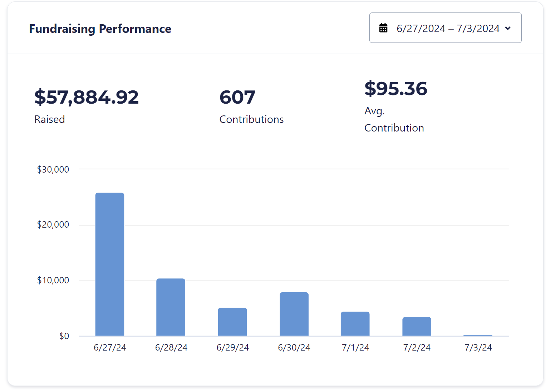
Task: Click the Avg. Contribution label
Action: pyautogui.click(x=394, y=119)
